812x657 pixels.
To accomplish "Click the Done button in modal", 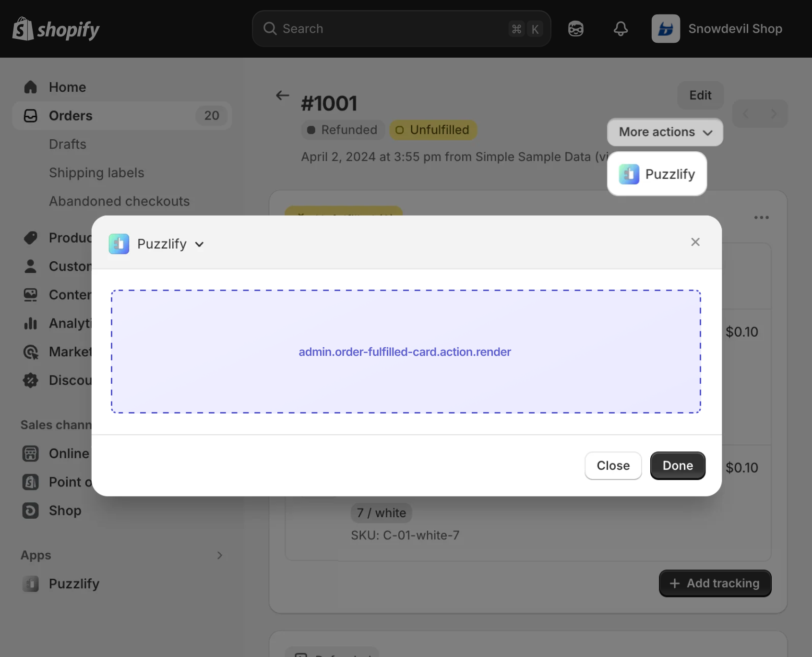I will coord(678,466).
